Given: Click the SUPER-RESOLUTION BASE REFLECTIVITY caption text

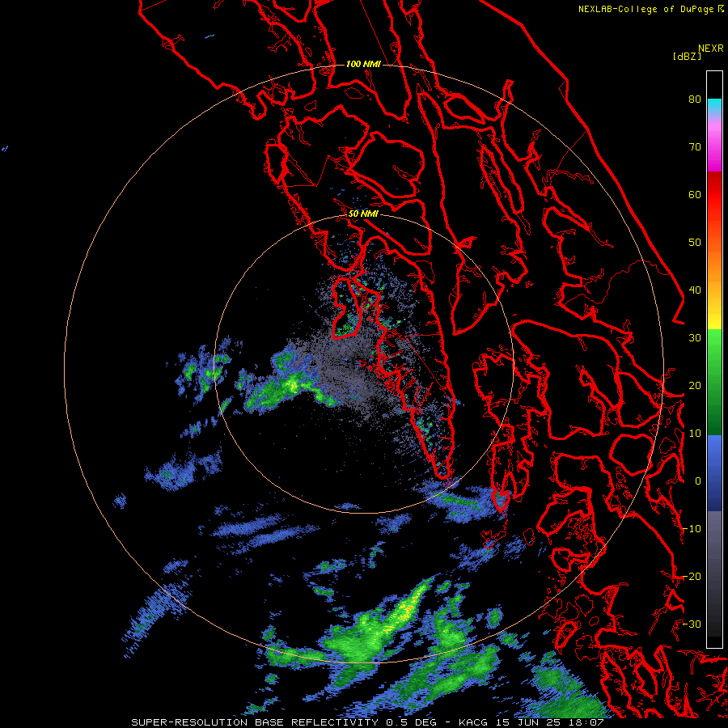Looking at the screenshot, I should (254, 722).
